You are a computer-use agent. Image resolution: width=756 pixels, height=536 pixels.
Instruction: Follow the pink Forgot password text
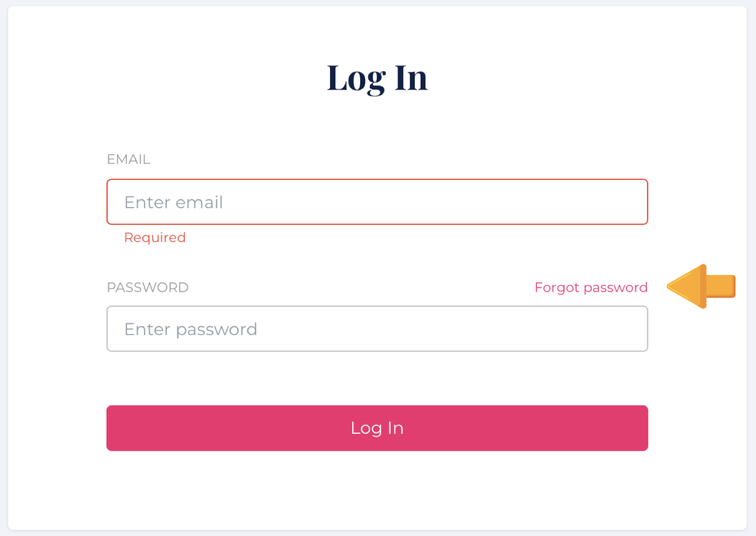coord(591,287)
